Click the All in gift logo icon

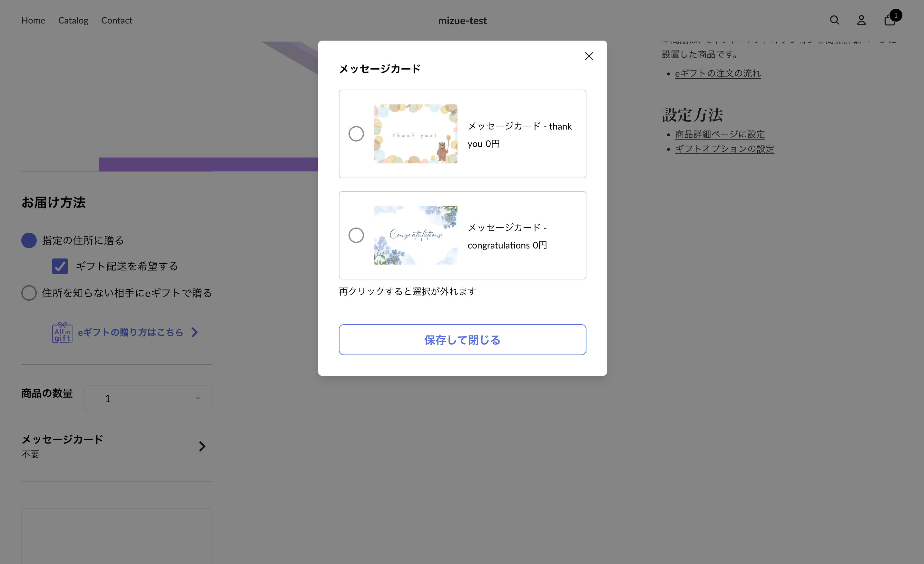(x=62, y=332)
